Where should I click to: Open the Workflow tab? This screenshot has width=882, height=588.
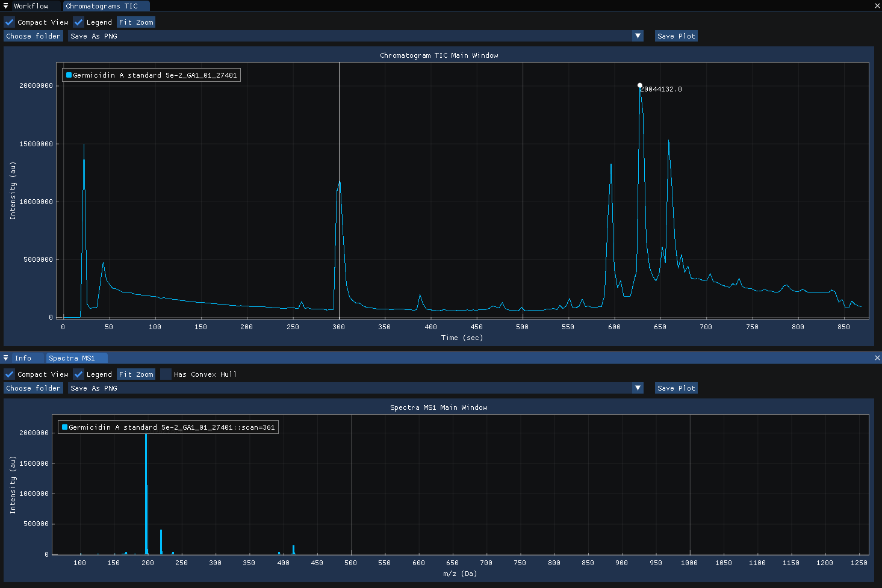(x=31, y=6)
